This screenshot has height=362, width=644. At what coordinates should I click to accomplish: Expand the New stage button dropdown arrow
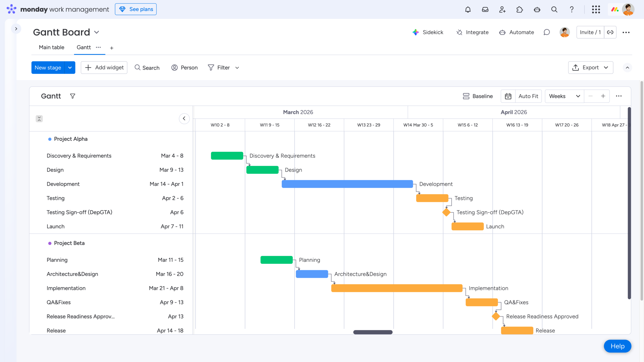[x=70, y=67]
